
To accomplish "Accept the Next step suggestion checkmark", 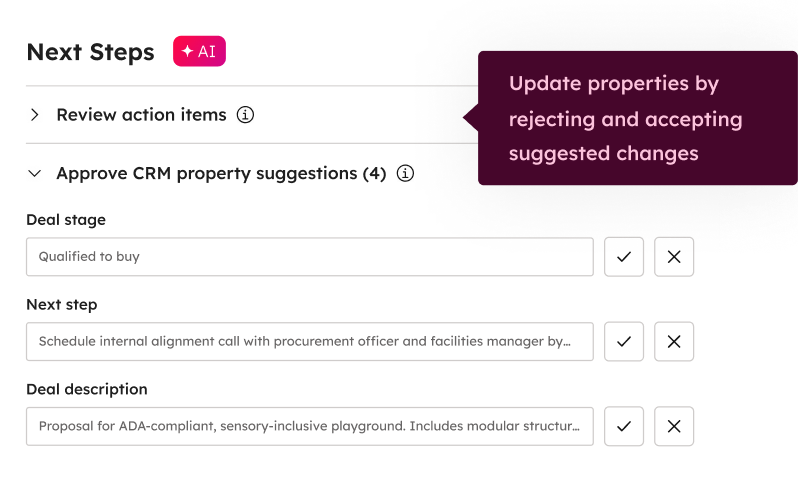I will [x=624, y=341].
